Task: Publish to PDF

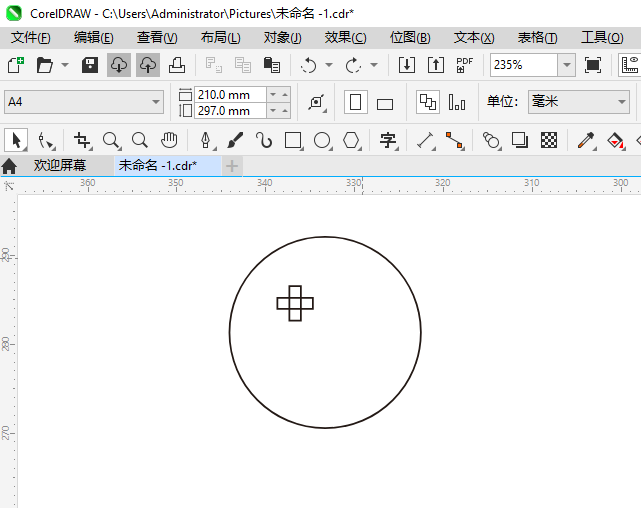Action: 464,65
